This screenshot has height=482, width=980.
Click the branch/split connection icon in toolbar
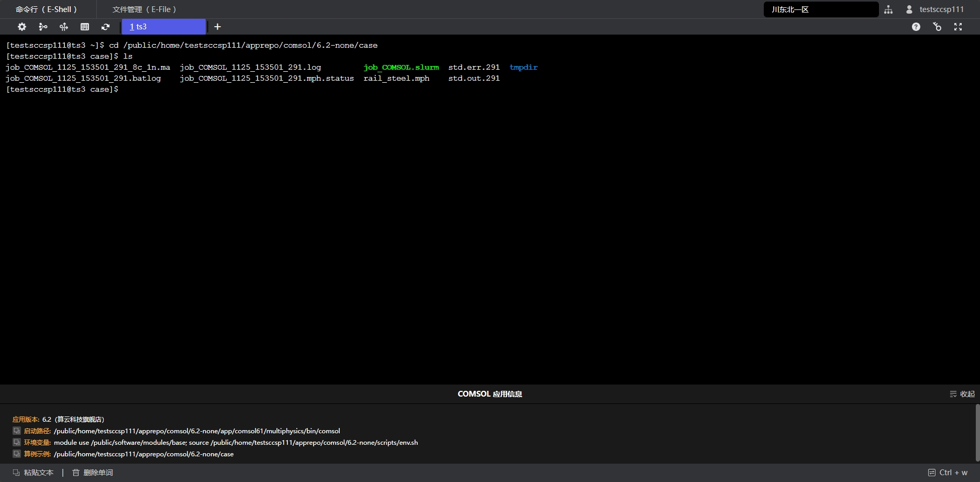pyautogui.click(x=43, y=27)
